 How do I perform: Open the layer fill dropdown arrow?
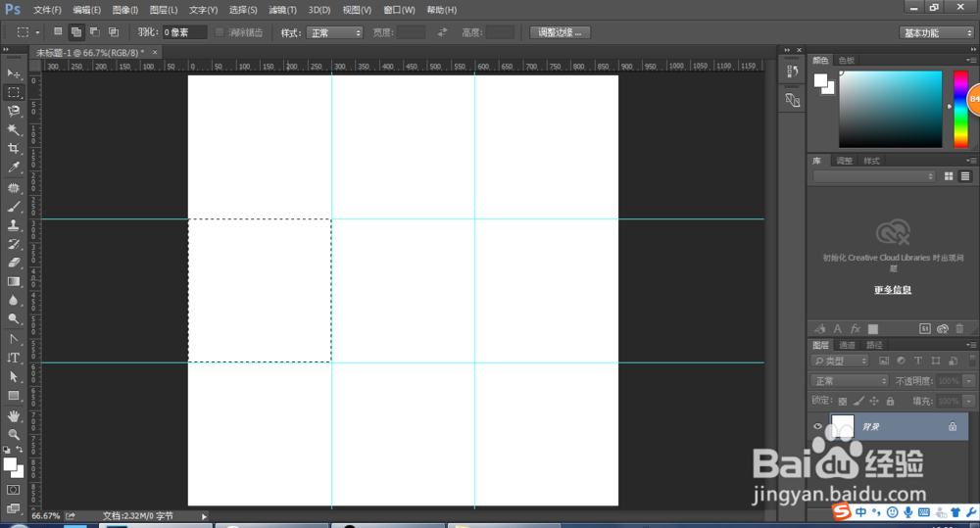point(969,402)
